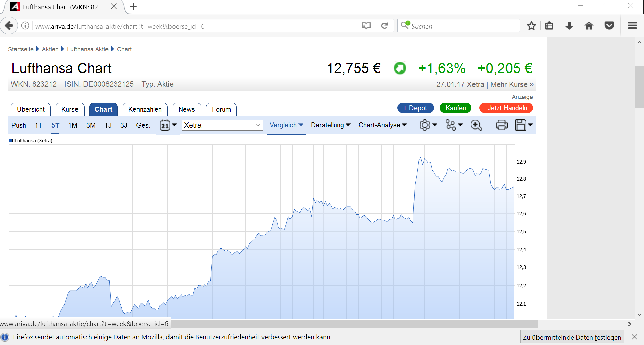Open site information icon in address bar

25,26
